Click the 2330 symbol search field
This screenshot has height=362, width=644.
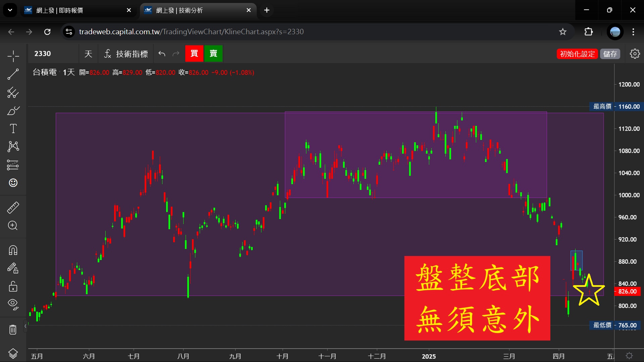(x=53, y=54)
